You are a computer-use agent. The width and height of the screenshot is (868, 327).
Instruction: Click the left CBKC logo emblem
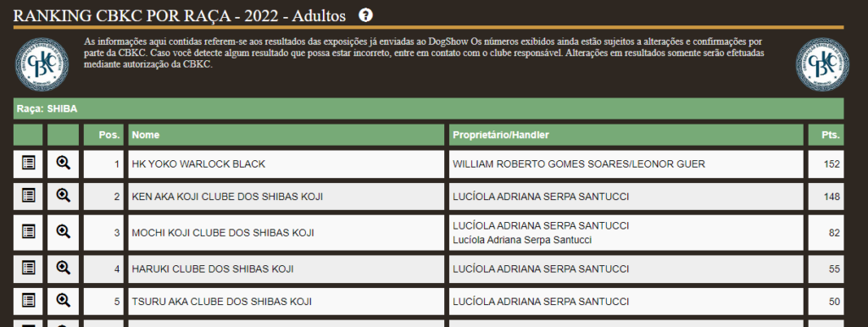[42, 64]
